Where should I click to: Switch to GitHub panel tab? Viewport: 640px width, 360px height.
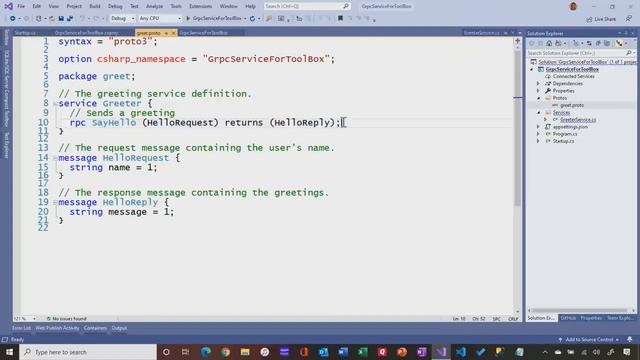point(568,318)
